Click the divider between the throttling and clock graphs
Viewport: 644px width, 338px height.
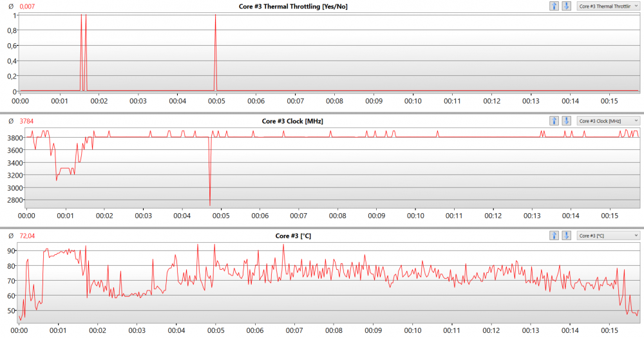point(322,113)
